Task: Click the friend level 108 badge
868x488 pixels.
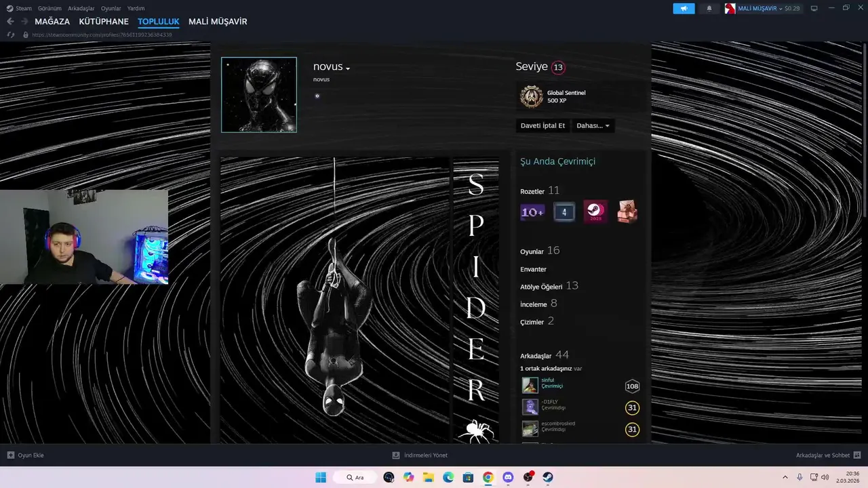Action: pos(632,386)
